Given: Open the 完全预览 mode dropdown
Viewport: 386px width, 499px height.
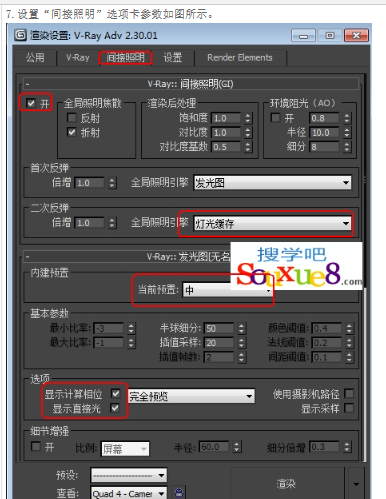Looking at the screenshot, I should (191, 396).
